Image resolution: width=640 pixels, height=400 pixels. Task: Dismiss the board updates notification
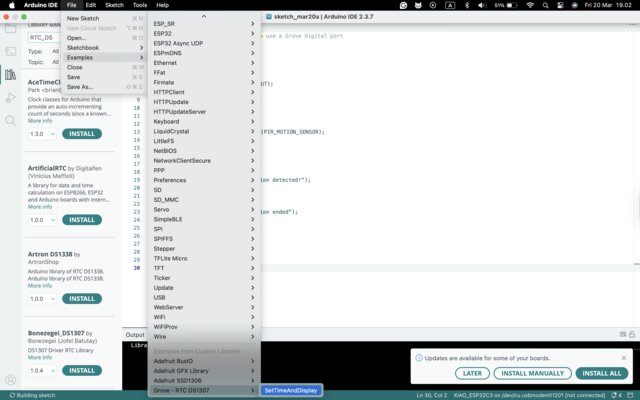[624, 358]
